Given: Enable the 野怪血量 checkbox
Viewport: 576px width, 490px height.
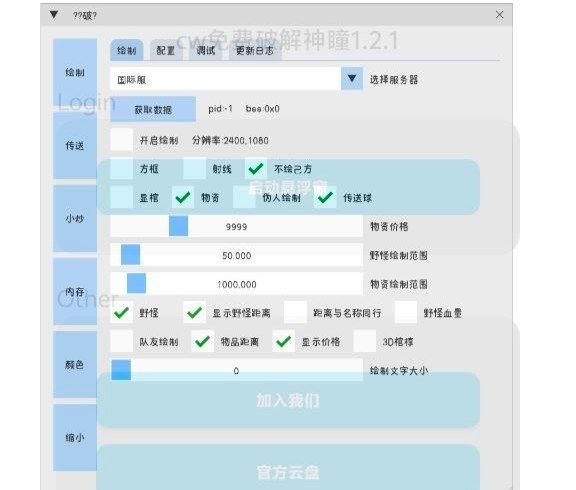Looking at the screenshot, I should 406,313.
